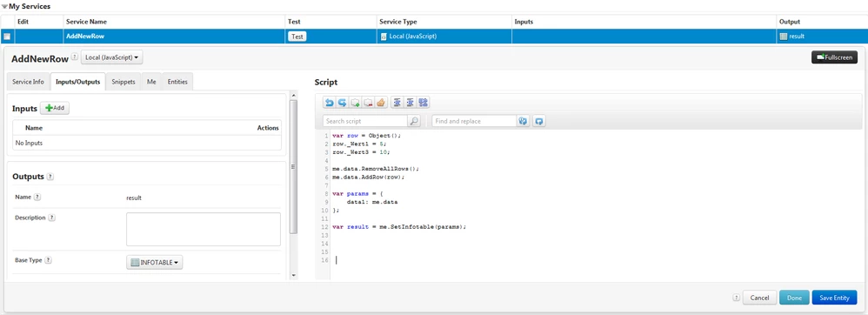Click the comment-selection icon with green plus
The height and width of the screenshot is (315, 868).
[x=356, y=103]
